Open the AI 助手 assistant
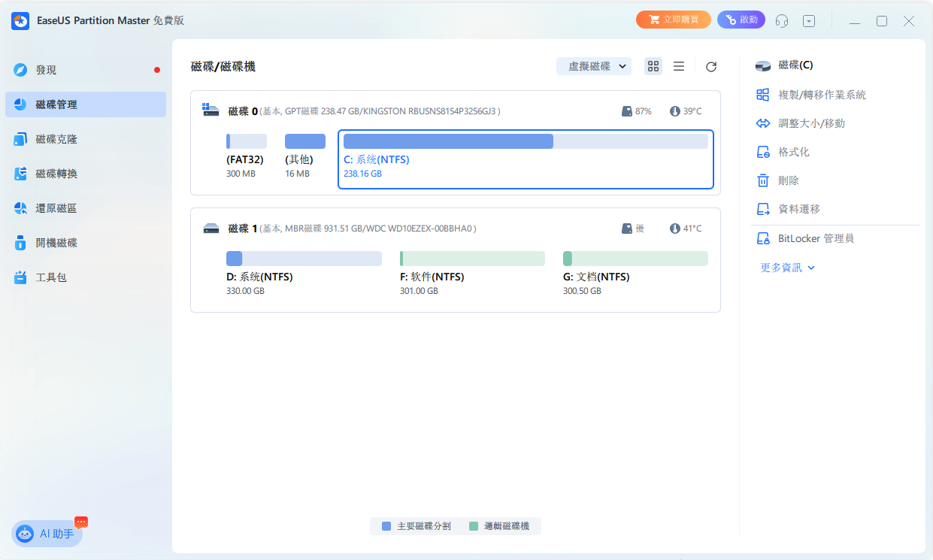 47,533
